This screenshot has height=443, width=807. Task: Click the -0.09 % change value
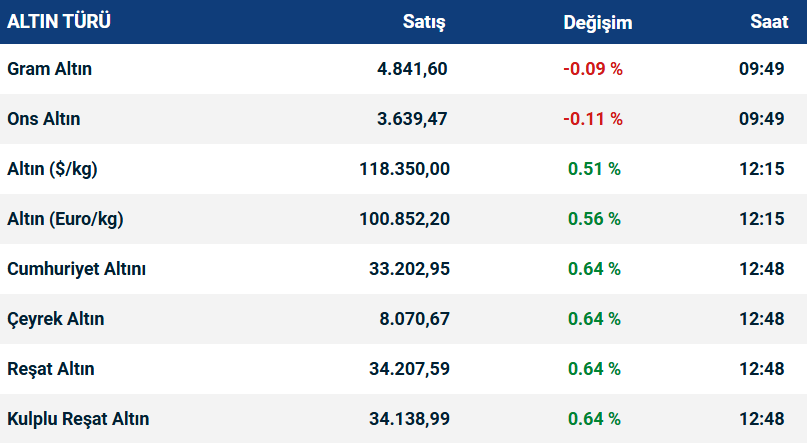click(x=593, y=69)
